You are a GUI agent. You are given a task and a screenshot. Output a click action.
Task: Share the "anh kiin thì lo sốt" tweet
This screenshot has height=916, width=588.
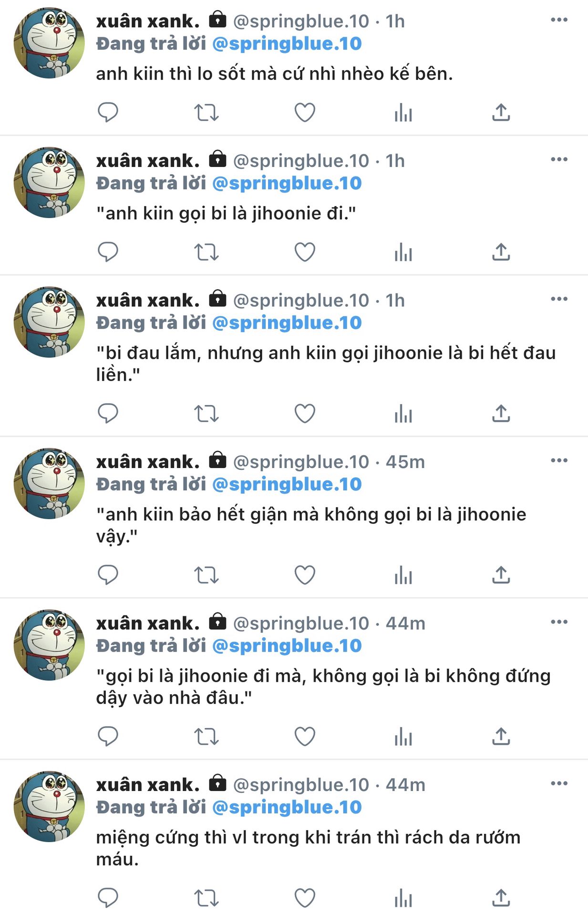click(501, 112)
